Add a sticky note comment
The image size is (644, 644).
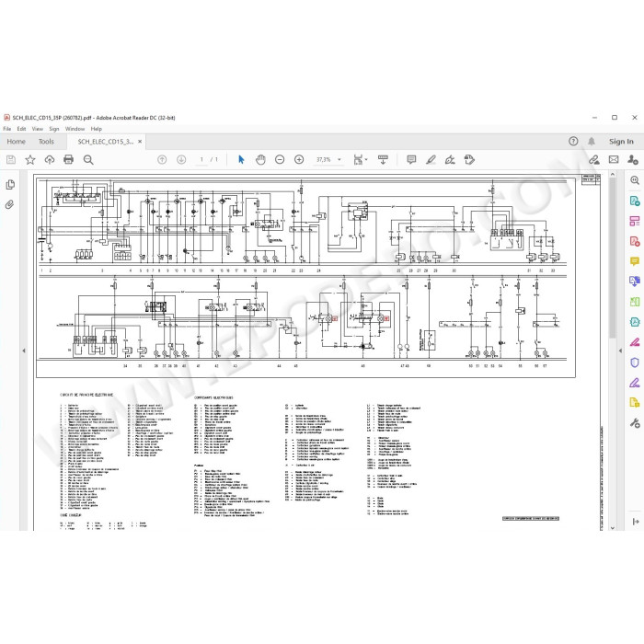pos(411,159)
